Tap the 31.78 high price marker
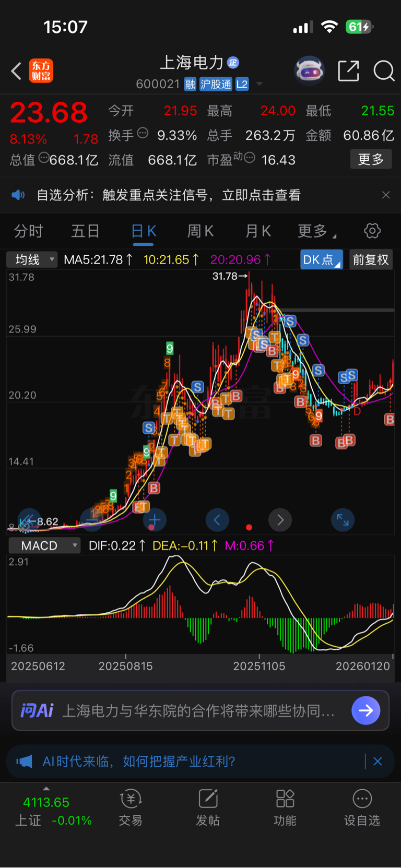401x868 pixels. click(x=230, y=276)
